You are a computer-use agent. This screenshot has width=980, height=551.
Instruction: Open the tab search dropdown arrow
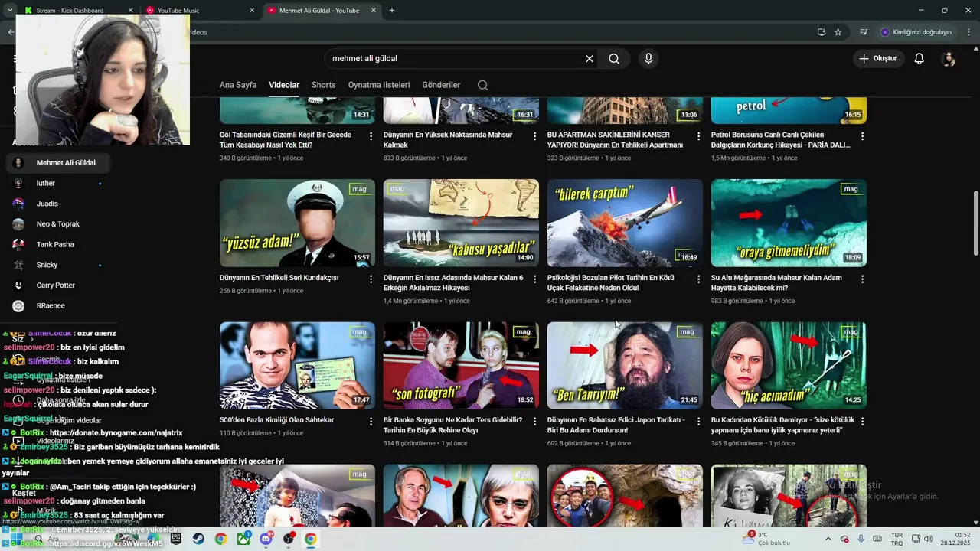10,11
